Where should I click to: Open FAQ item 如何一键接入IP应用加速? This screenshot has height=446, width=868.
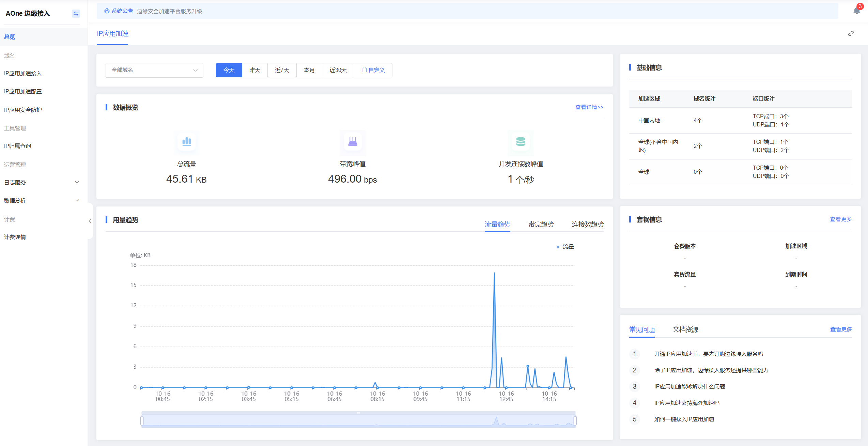coord(684,419)
